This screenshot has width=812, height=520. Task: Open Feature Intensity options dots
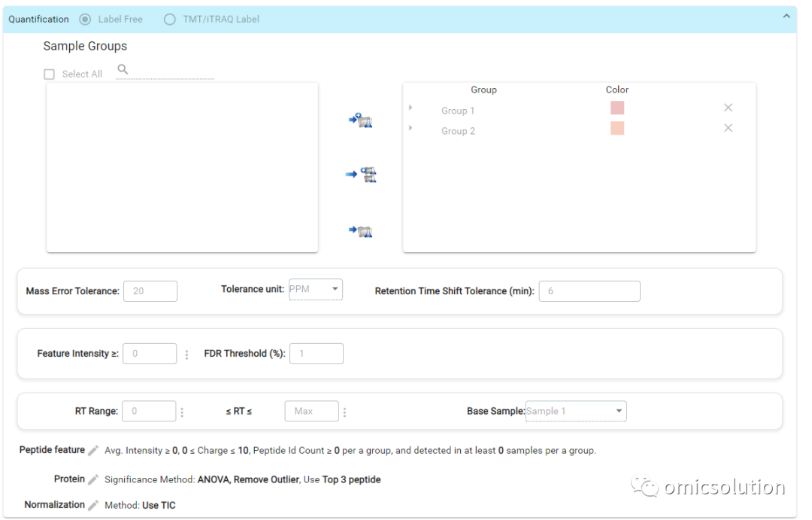click(x=186, y=354)
